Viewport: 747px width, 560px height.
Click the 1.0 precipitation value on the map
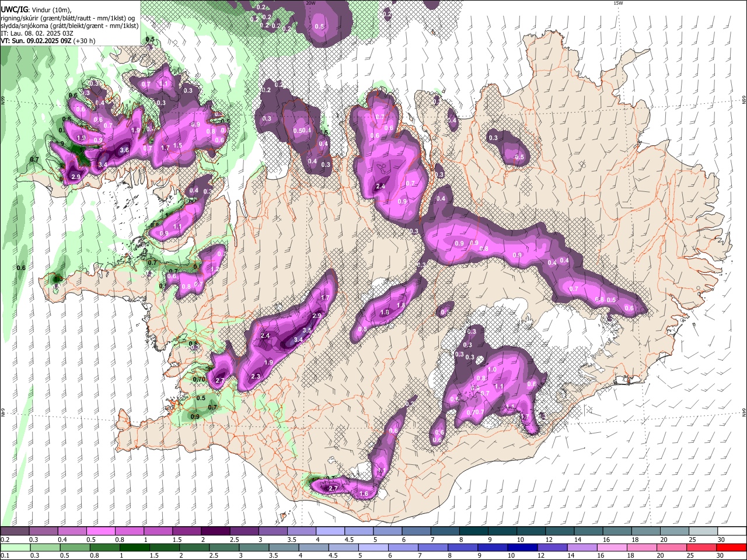click(x=492, y=369)
